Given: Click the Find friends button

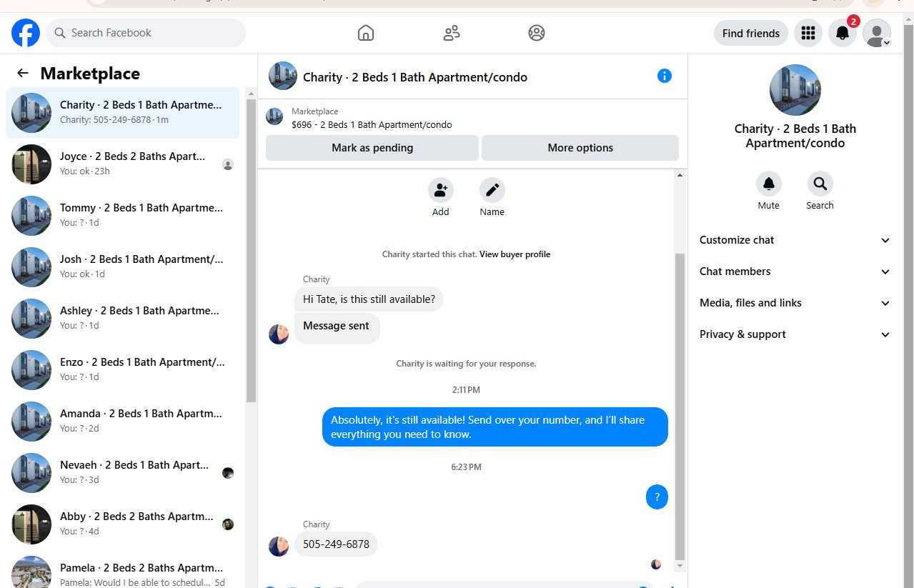Looking at the screenshot, I should click(x=751, y=33).
